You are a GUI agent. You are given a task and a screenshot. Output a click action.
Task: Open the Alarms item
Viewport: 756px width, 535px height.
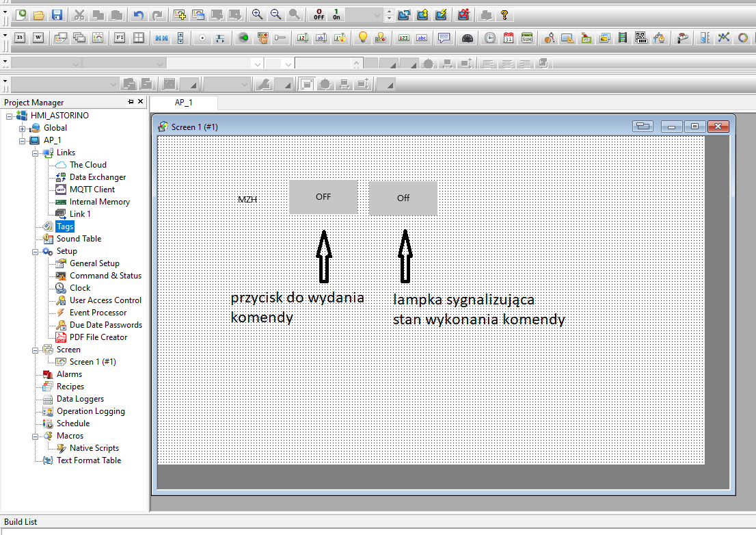tap(69, 374)
